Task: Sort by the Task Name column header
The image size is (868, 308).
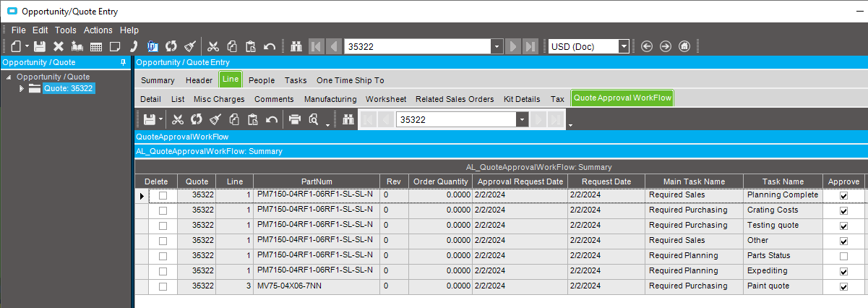Action: (x=783, y=181)
